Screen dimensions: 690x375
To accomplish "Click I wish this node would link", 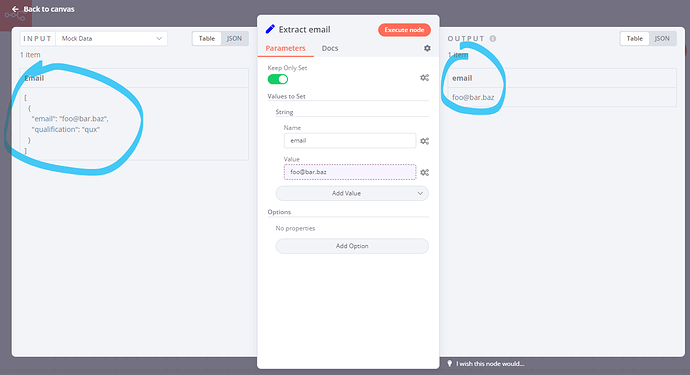I will tap(490, 364).
